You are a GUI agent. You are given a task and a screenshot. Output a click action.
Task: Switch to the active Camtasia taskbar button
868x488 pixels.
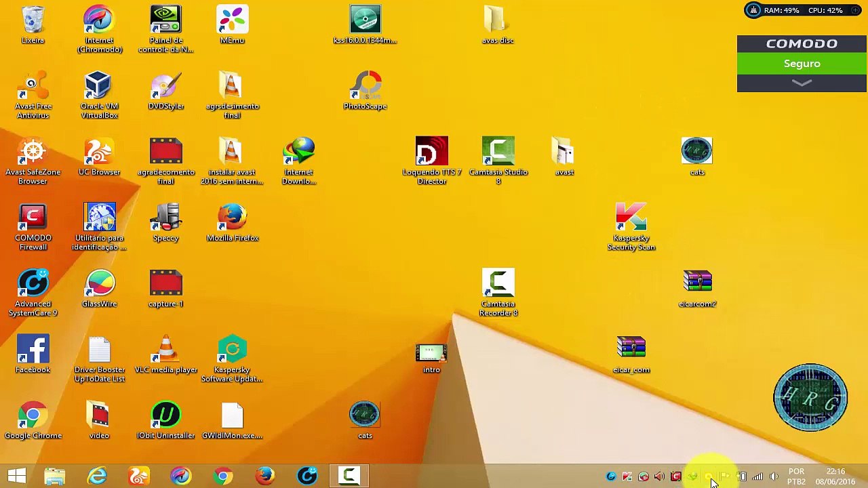pos(349,476)
